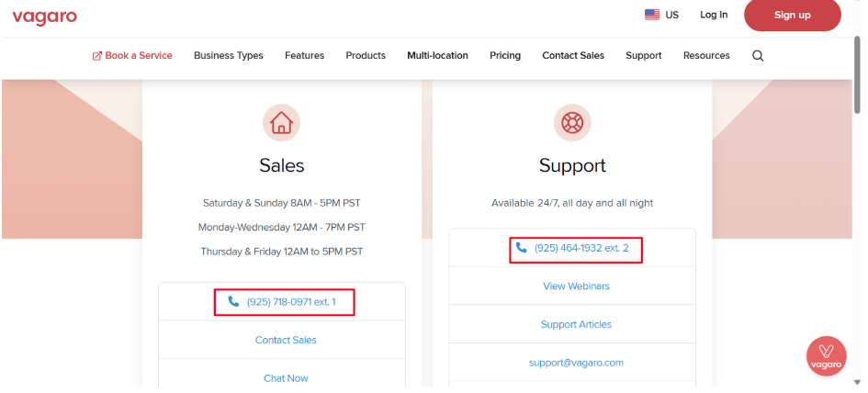Open the Features menu

pyautogui.click(x=304, y=56)
